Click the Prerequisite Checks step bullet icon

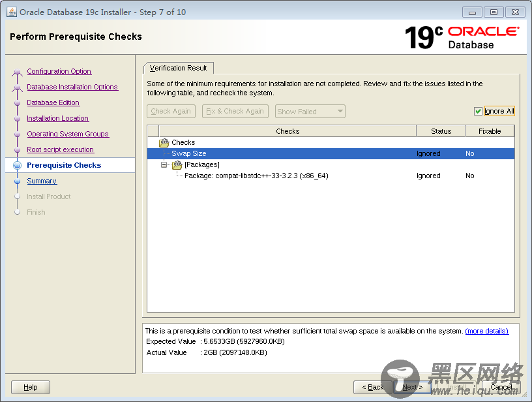(18, 165)
